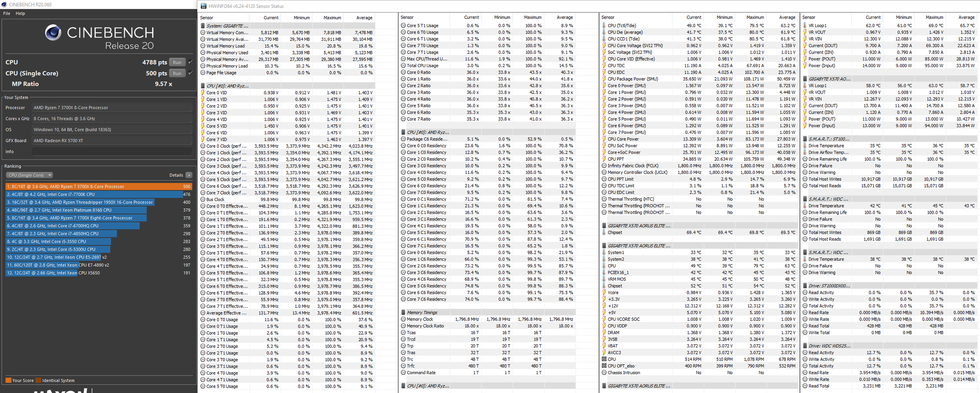Click the 4788 pts CPU score
Viewport: 980px width, 393px height.
[x=155, y=62]
